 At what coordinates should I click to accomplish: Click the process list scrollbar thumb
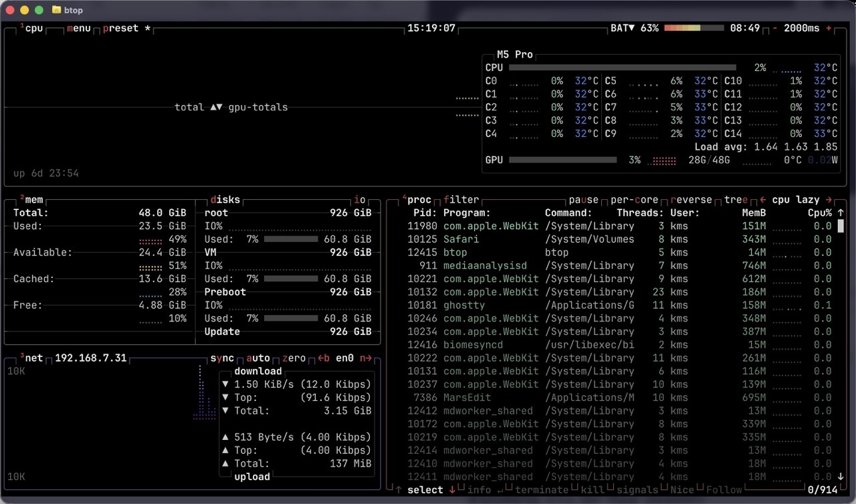pos(841,226)
